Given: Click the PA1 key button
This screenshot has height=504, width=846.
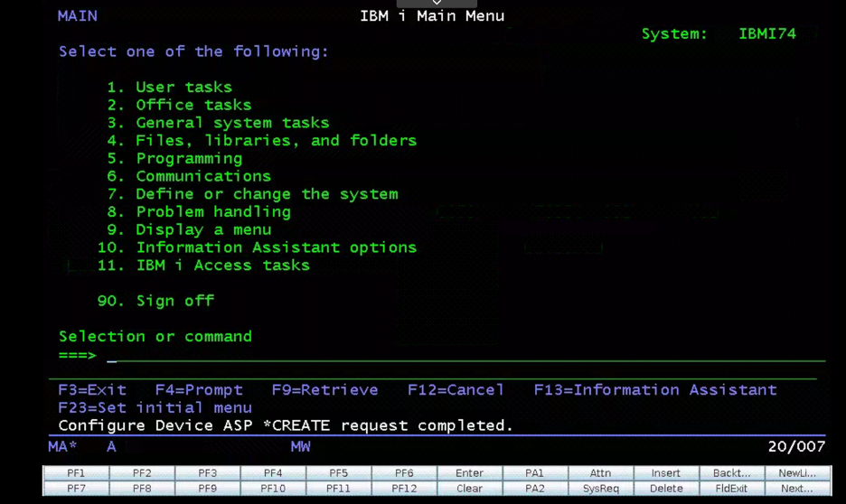Looking at the screenshot, I should point(535,472).
